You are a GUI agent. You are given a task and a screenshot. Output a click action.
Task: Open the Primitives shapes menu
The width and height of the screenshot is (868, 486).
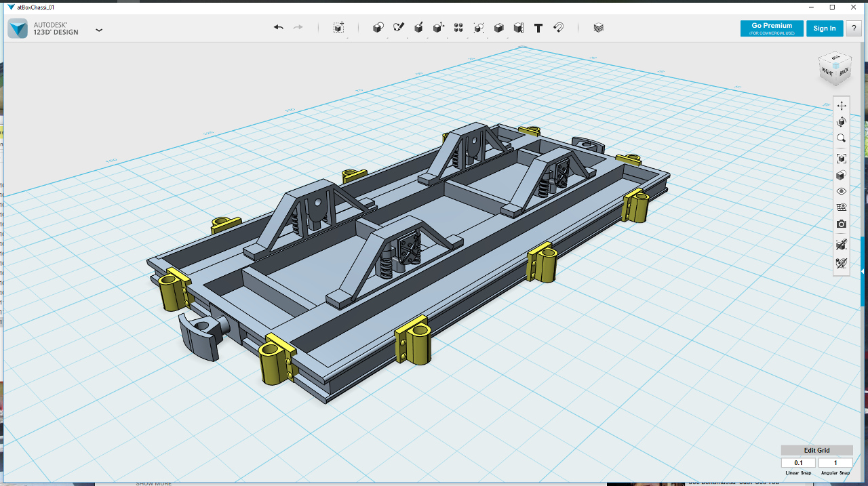click(378, 28)
